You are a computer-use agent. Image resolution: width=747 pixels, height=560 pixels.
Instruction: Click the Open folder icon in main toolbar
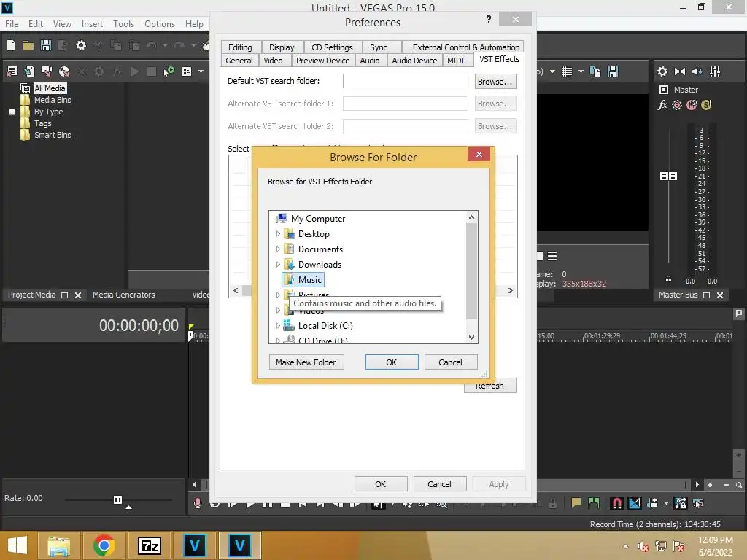coord(28,45)
